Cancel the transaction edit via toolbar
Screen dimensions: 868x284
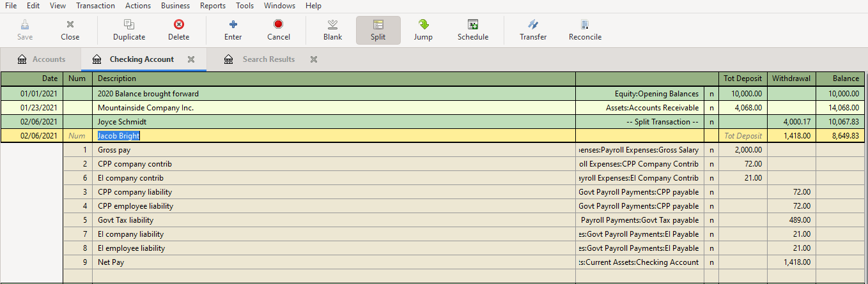[x=278, y=30]
